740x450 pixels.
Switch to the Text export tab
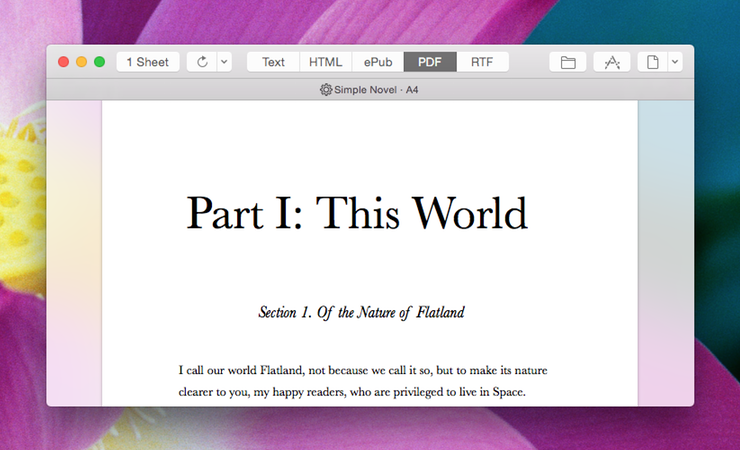coord(273,62)
